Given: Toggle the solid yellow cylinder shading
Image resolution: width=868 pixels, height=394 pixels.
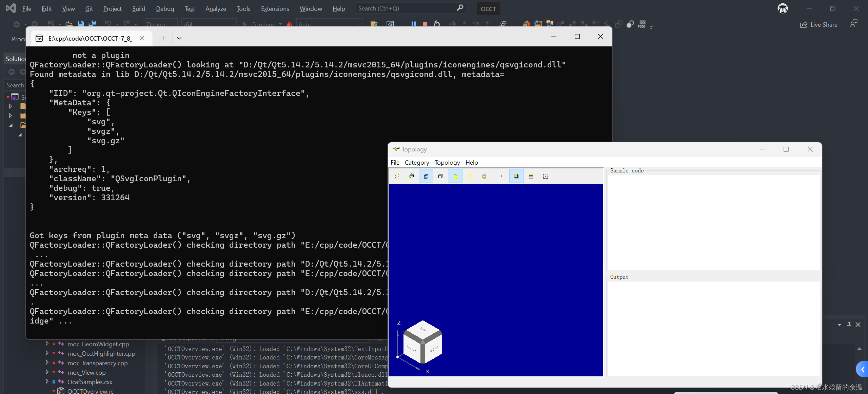Looking at the screenshot, I should (455, 176).
